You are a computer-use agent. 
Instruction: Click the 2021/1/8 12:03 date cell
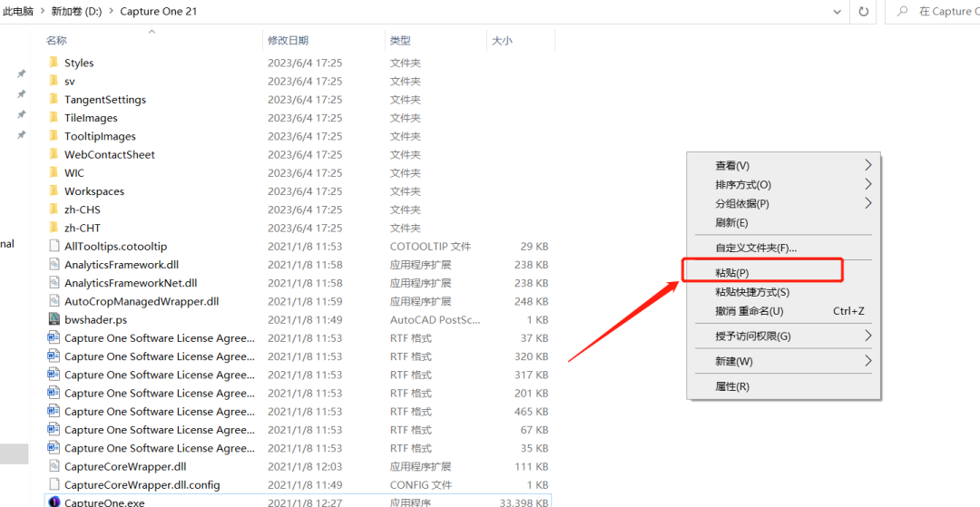point(305,466)
